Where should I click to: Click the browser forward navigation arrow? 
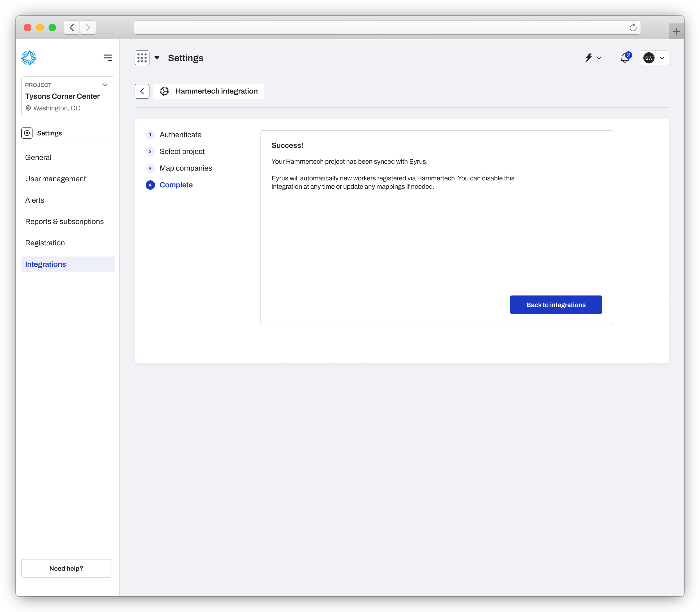click(88, 27)
